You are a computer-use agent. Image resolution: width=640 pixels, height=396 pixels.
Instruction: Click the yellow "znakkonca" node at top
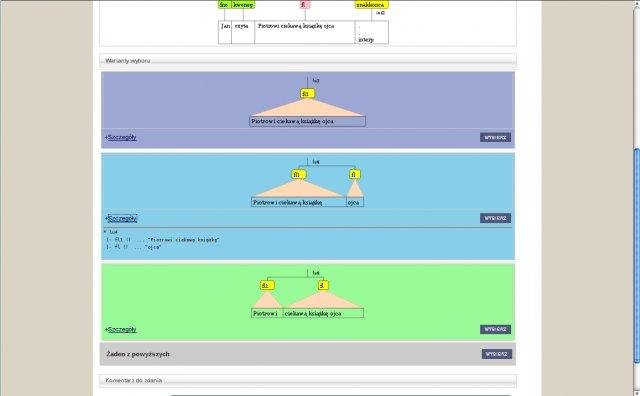pyautogui.click(x=371, y=4)
